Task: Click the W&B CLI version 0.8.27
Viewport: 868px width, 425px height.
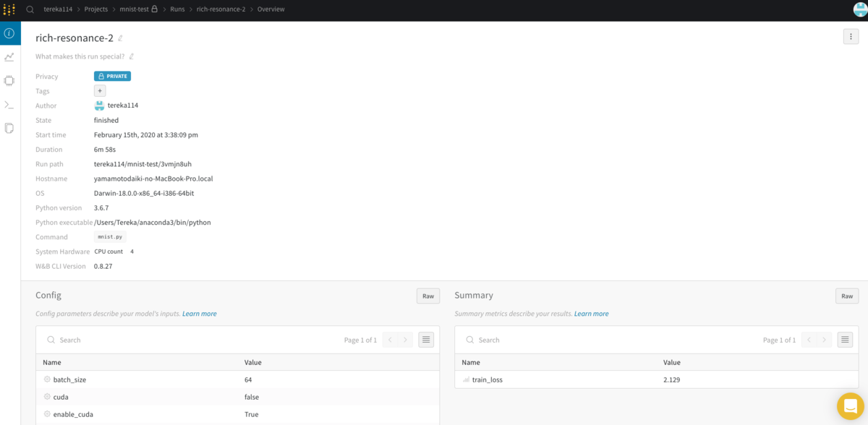Action: point(103,266)
